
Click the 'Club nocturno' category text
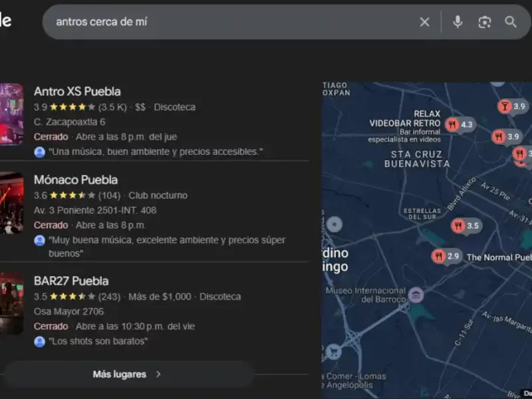coord(158,196)
